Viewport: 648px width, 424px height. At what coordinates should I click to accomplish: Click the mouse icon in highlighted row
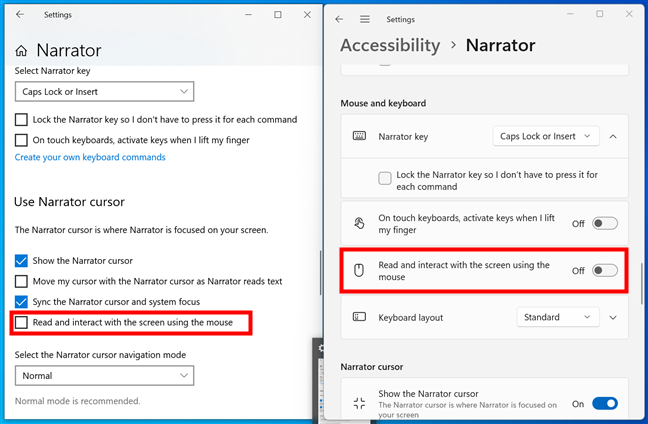pos(359,270)
